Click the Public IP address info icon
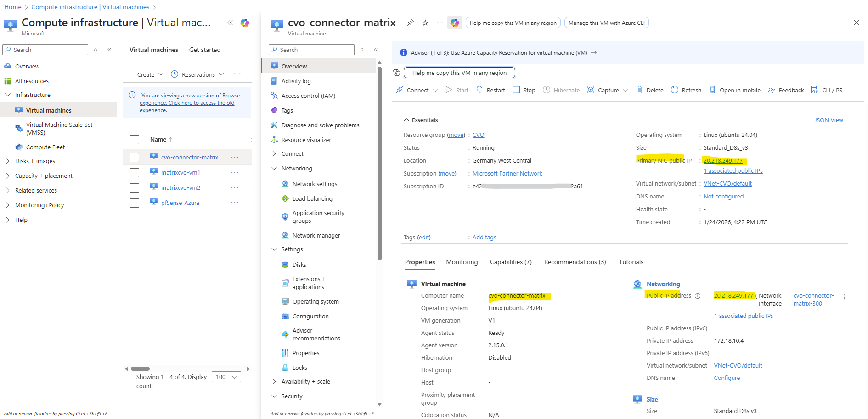Image resolution: width=868 pixels, height=419 pixels. 698,296
